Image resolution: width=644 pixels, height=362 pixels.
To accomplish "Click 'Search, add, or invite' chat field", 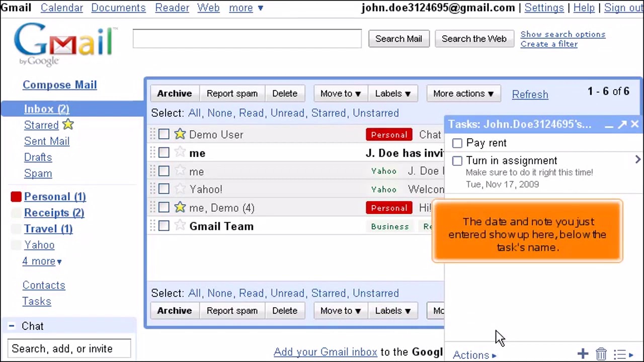I will (69, 348).
